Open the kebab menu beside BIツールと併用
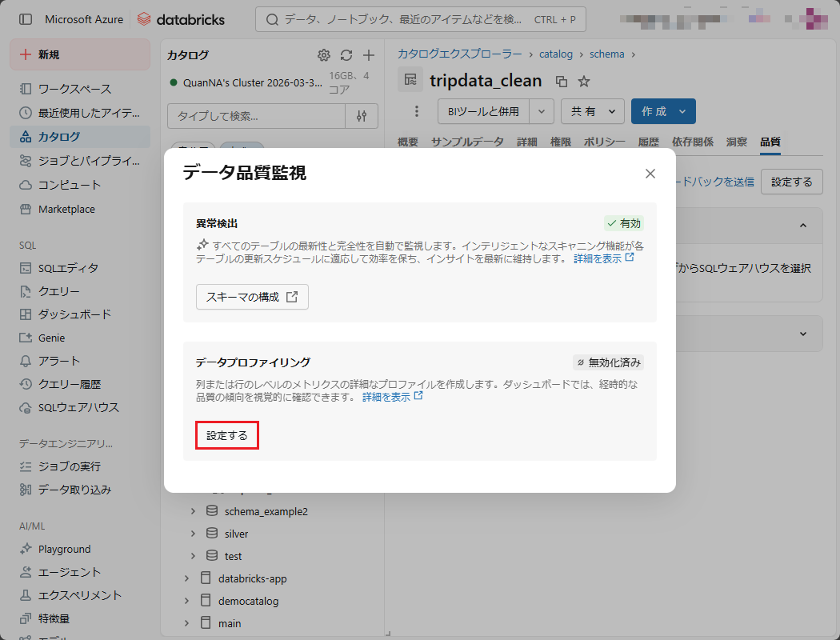Viewport: 840px width, 640px height. coord(416,111)
